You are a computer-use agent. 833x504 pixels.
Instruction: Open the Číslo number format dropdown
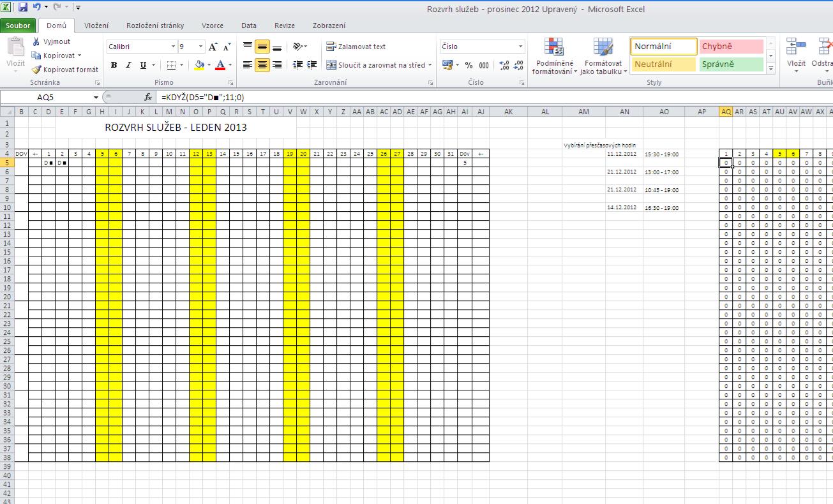click(520, 47)
